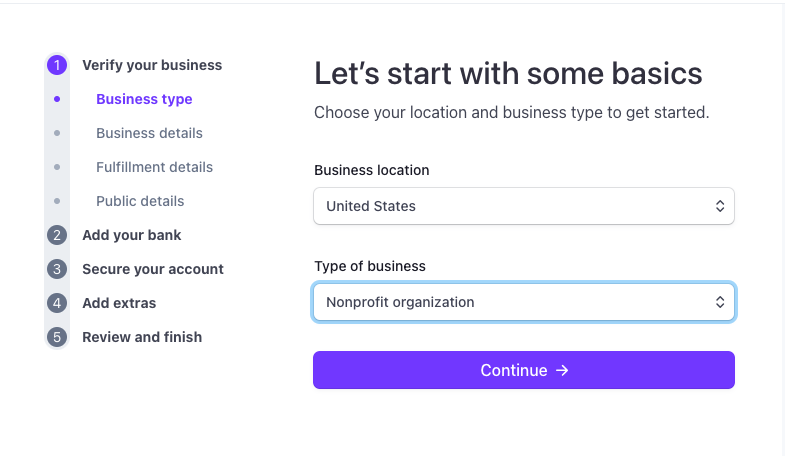Jump to the Review and finish step

(141, 337)
